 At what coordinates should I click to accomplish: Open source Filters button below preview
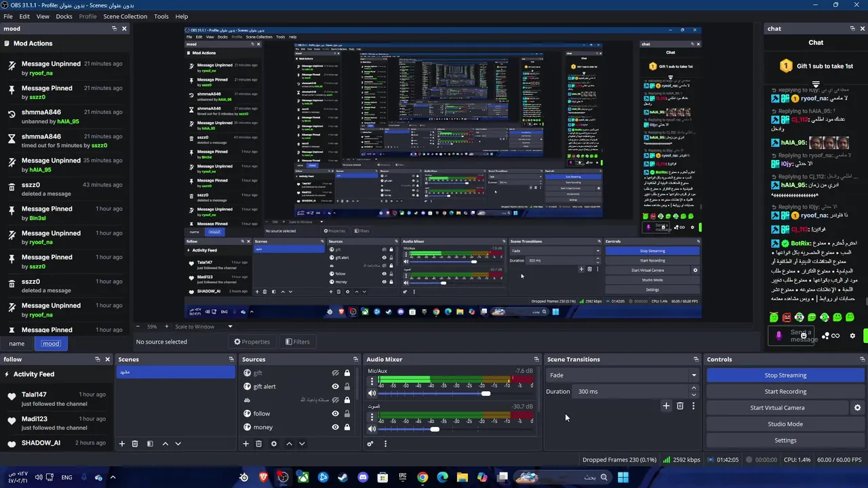point(297,342)
